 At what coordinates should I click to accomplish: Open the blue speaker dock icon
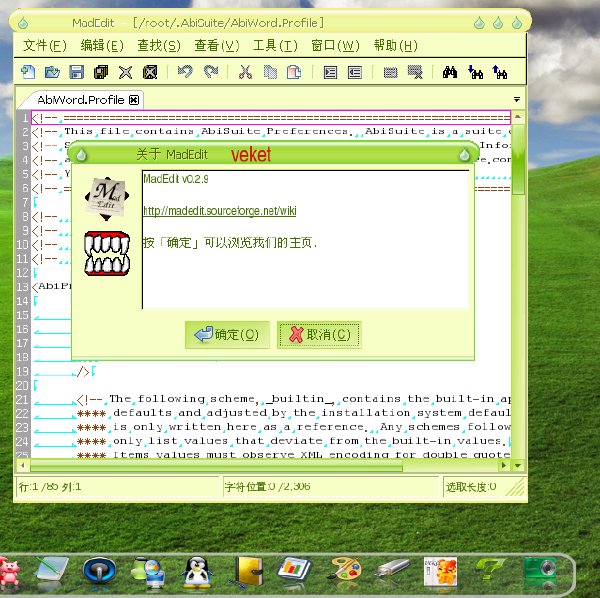(99, 570)
